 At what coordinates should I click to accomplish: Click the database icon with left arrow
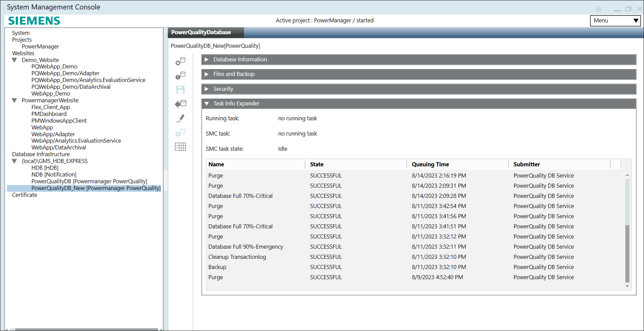pyautogui.click(x=180, y=104)
